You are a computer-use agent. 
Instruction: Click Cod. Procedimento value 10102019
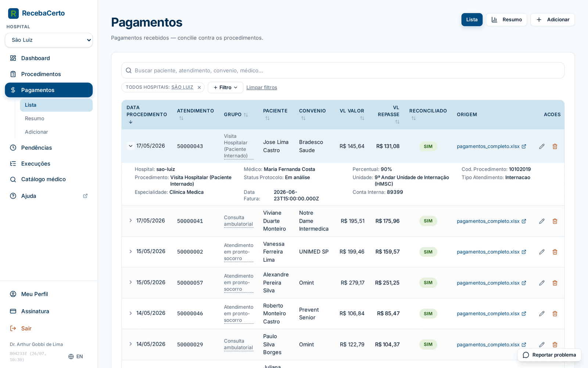click(x=520, y=169)
